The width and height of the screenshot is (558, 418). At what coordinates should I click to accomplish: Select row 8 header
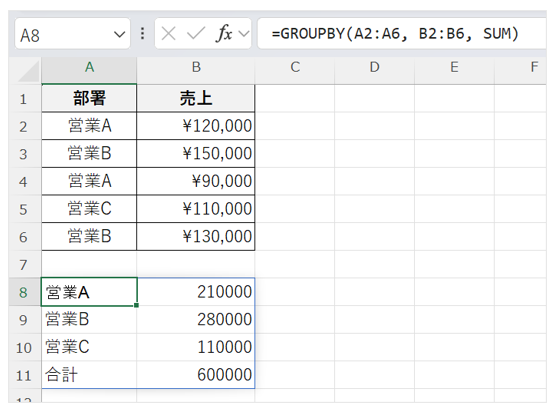pos(24,292)
